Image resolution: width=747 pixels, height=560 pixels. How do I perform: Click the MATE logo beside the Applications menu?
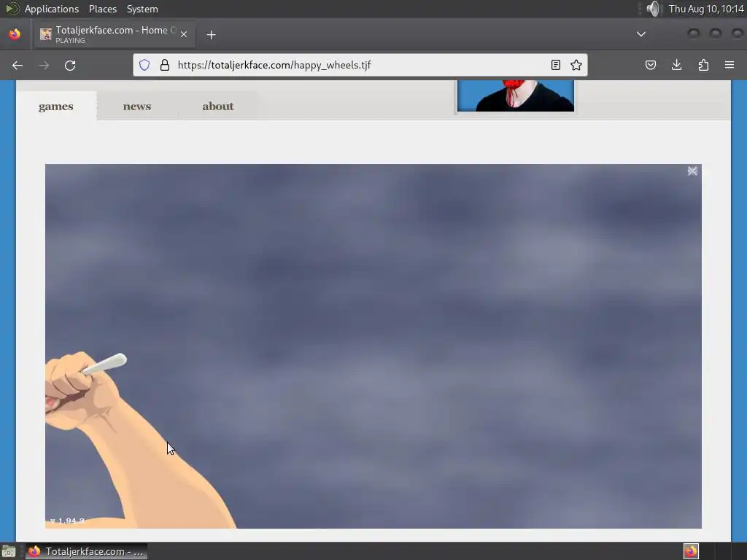click(x=12, y=9)
